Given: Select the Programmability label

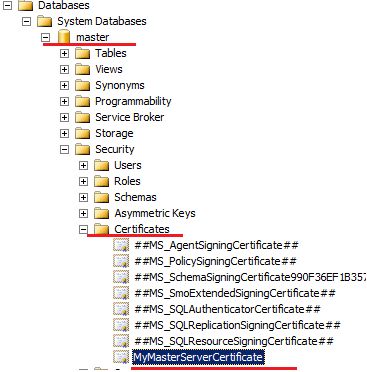Looking at the screenshot, I should (133, 101).
